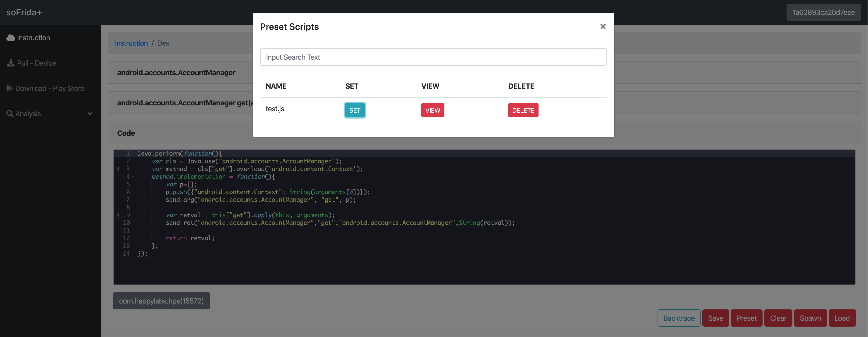Click the info marker on line 9
868x337 pixels.
click(118, 215)
